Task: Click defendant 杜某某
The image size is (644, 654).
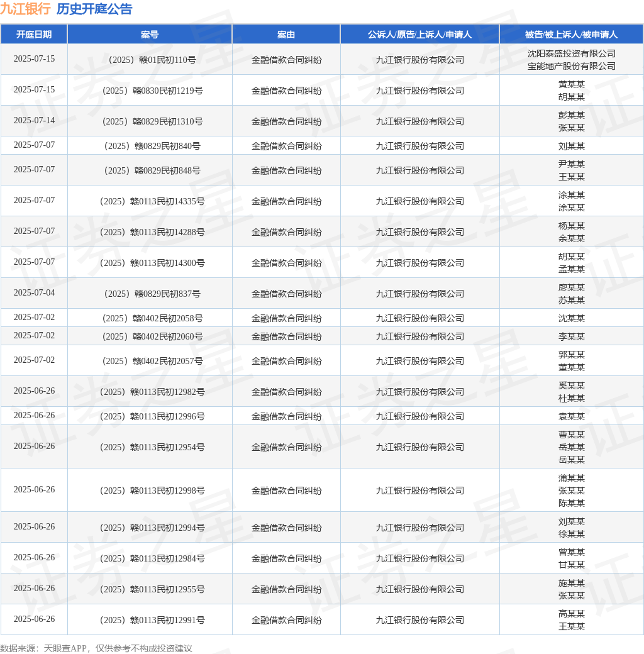Action: coord(572,399)
